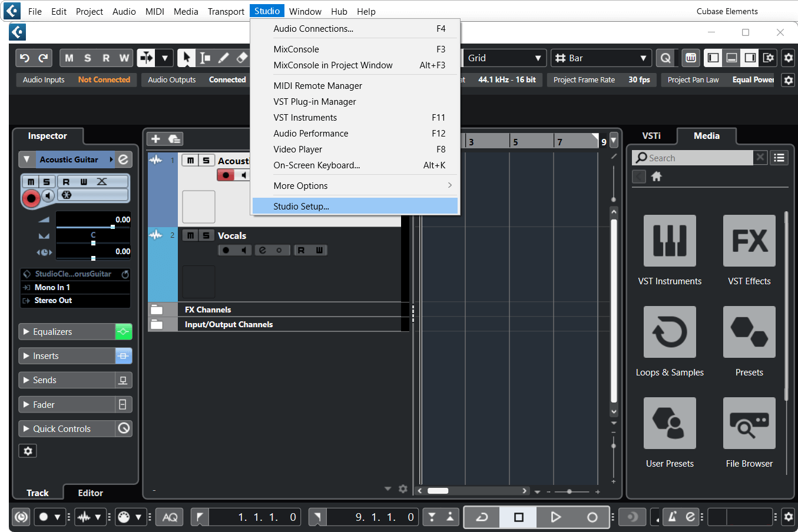Expand the Equalizers inspector section
The image size is (798, 532).
(25, 331)
